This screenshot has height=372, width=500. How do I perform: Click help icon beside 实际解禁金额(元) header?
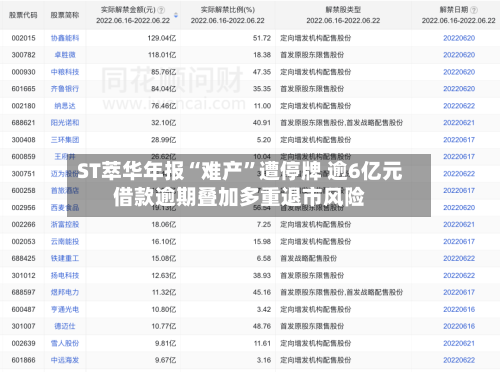point(161,10)
